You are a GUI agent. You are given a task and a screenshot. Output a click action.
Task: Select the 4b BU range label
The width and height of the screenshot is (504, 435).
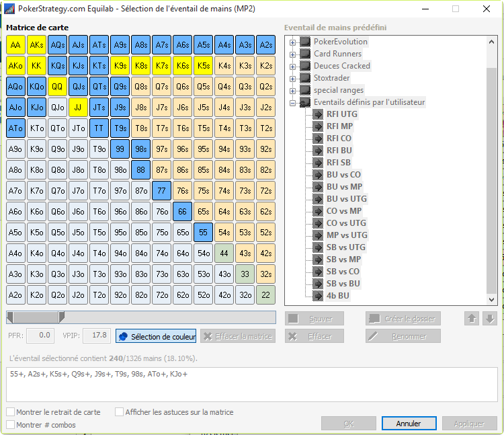(338, 296)
